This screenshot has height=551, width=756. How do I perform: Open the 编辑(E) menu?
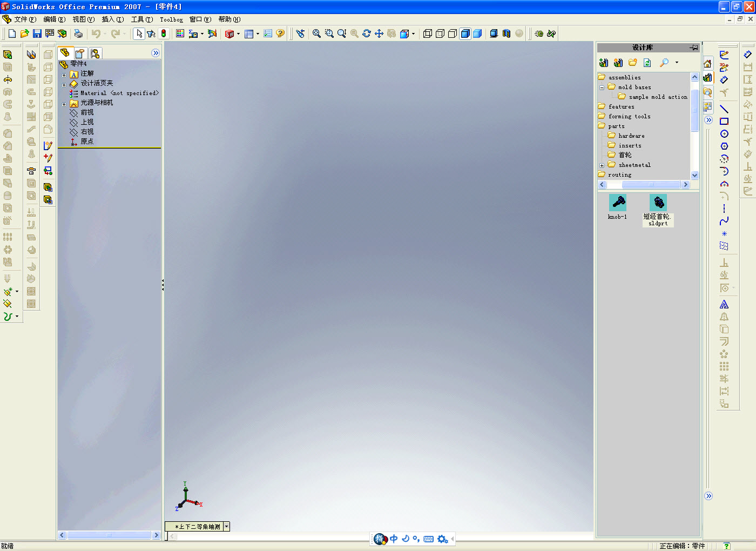click(55, 19)
